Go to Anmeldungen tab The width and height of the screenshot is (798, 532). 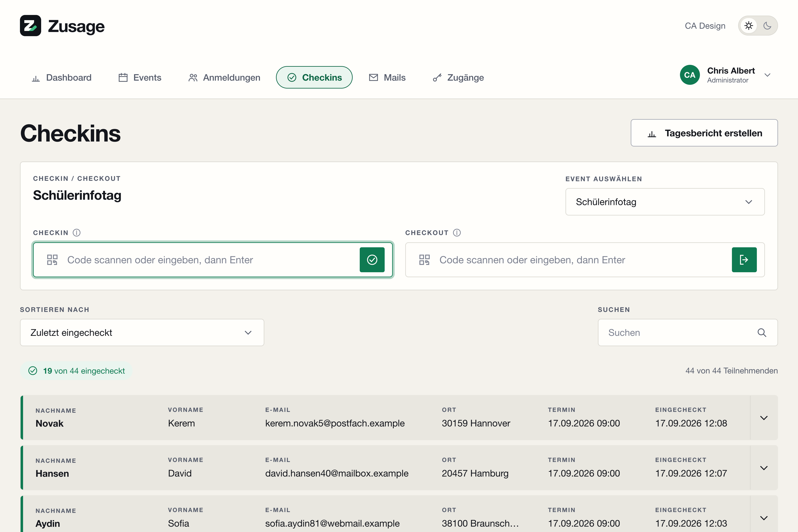tap(224, 78)
